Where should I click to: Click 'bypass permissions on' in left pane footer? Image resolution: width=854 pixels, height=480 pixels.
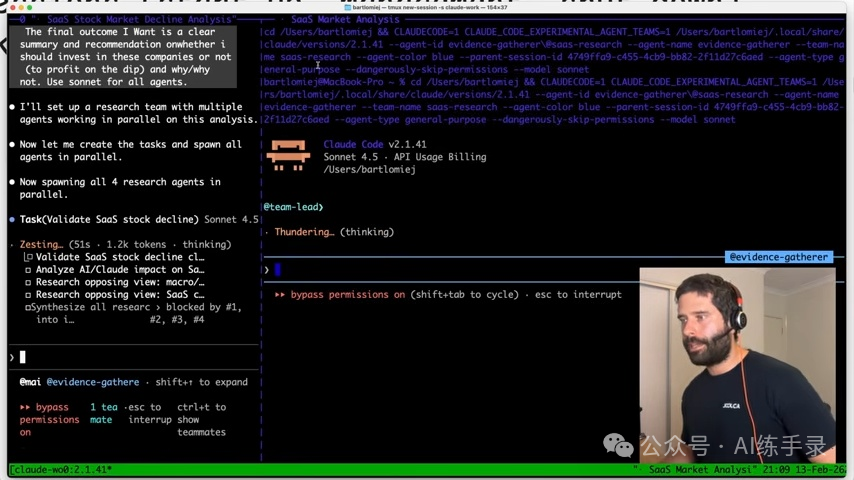[x=50, y=420]
